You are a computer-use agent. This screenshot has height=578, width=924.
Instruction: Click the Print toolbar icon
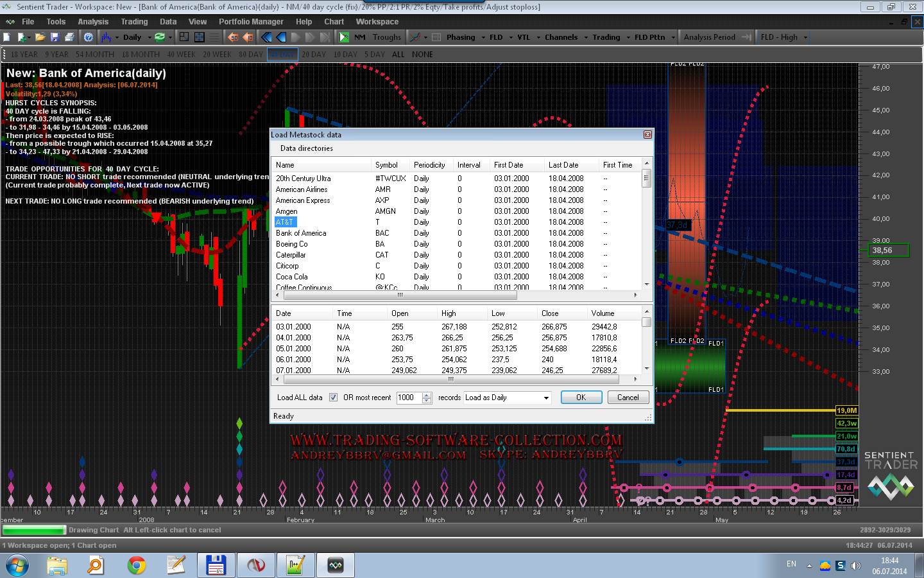tap(69, 37)
